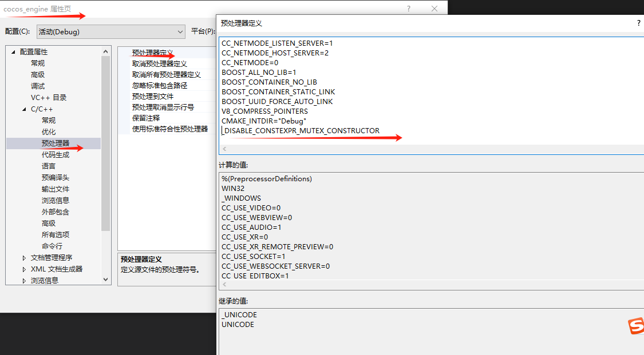This screenshot has height=355, width=644.
Task: Select 浏览信息 under C/C++
Action: point(56,201)
